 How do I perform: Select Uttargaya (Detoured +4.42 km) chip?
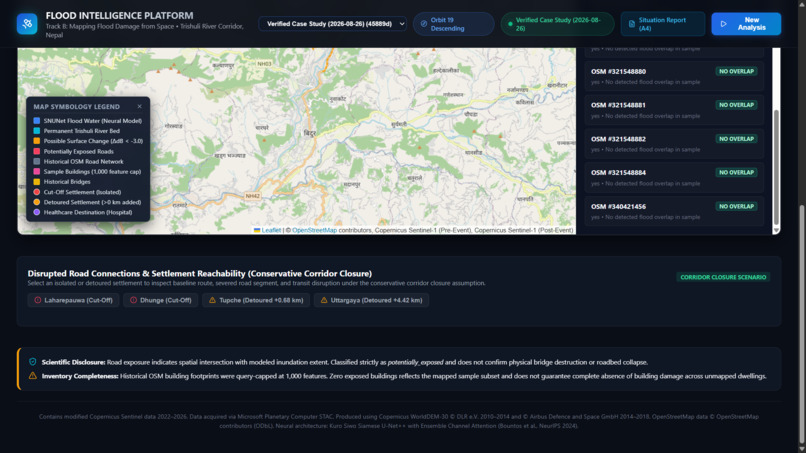pyautogui.click(x=371, y=300)
